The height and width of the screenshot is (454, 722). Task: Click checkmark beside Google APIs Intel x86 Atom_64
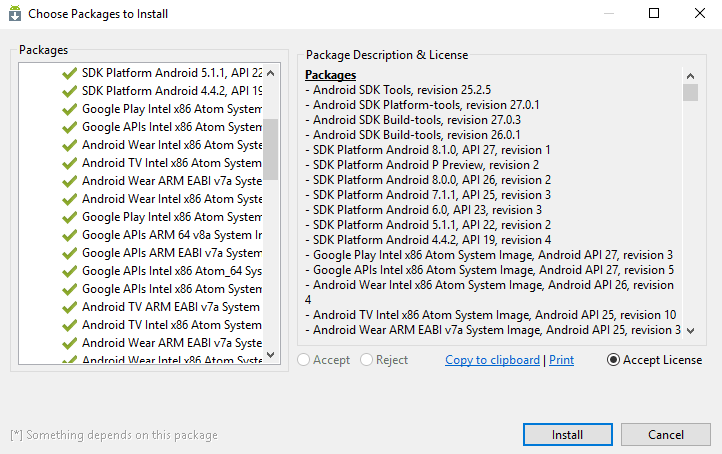[x=70, y=271]
